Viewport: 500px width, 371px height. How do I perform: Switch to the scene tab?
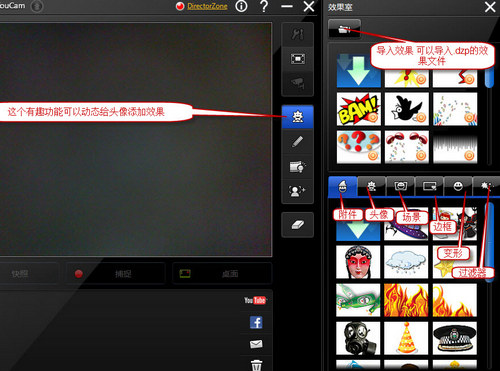click(x=400, y=186)
